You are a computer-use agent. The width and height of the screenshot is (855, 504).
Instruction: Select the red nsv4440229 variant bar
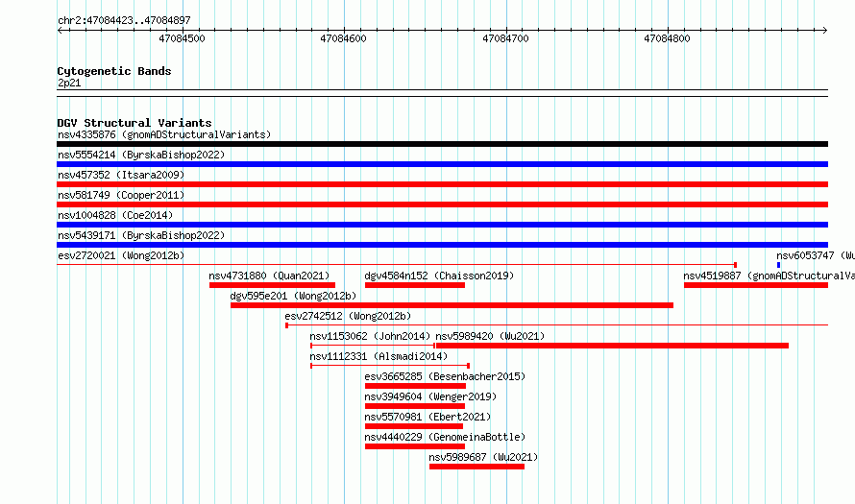point(415,446)
